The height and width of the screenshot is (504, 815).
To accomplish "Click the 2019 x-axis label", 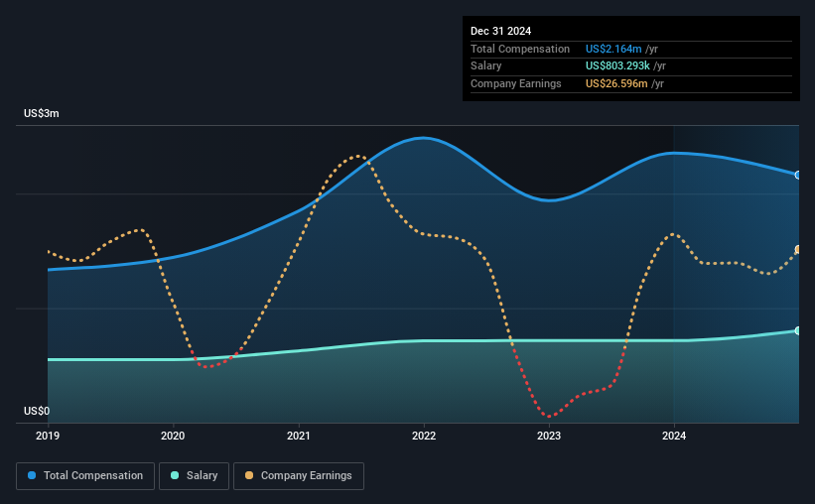I will pyautogui.click(x=48, y=436).
